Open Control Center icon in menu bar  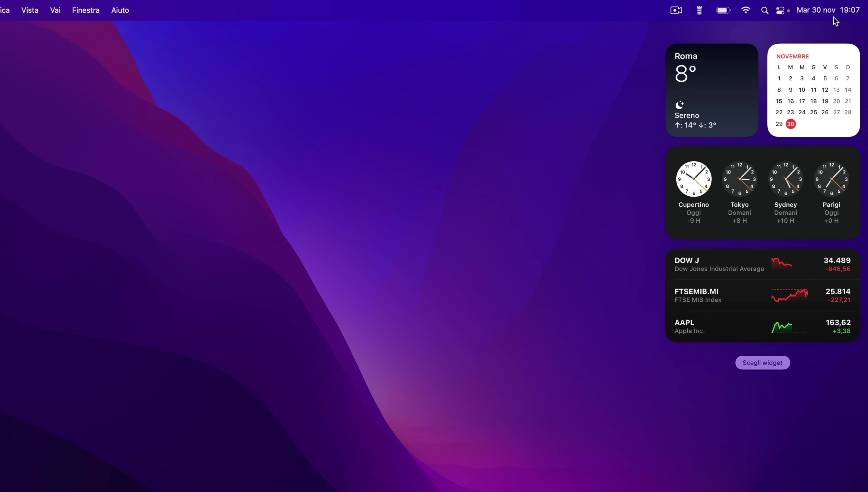coord(781,10)
